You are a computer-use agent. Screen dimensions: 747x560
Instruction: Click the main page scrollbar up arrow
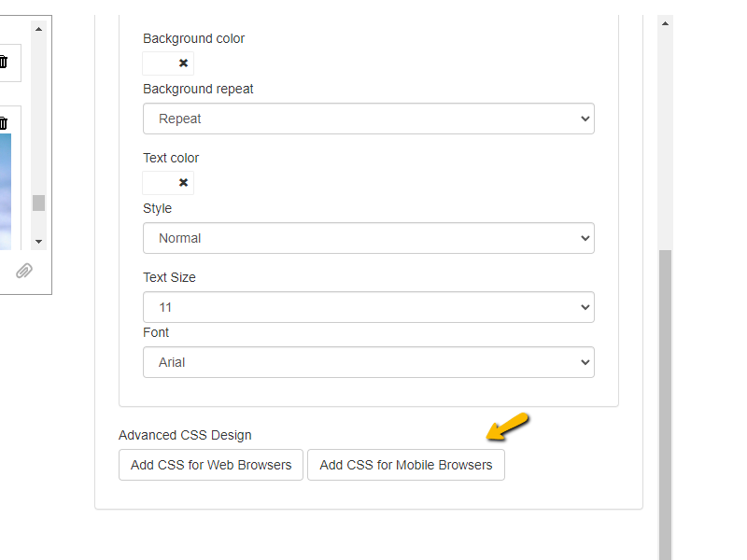pos(666,22)
